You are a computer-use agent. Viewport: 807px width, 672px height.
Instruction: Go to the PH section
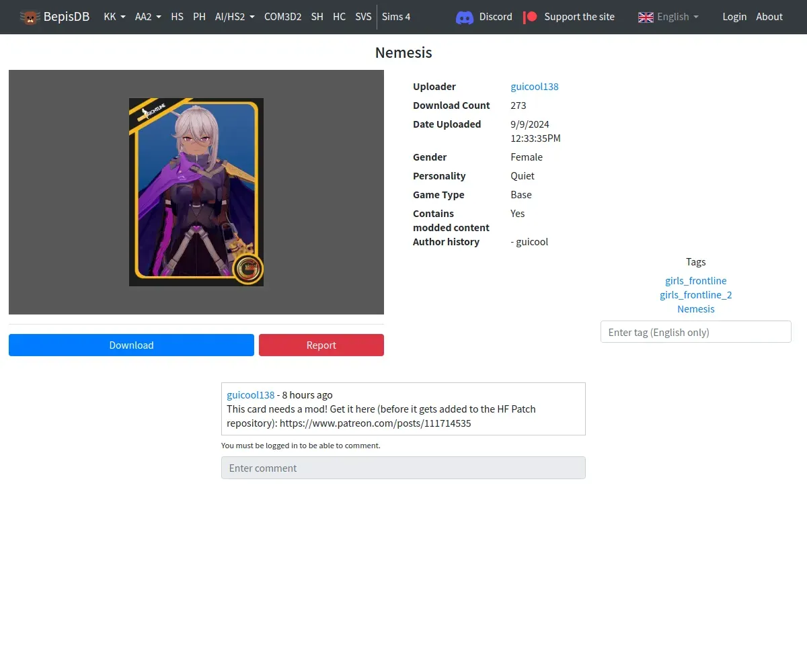[x=199, y=17]
